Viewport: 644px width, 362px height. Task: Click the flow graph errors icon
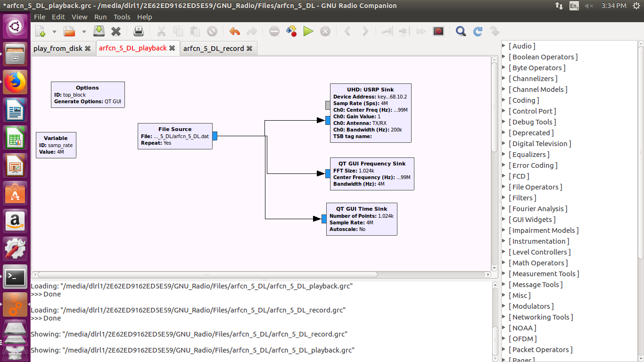click(274, 32)
